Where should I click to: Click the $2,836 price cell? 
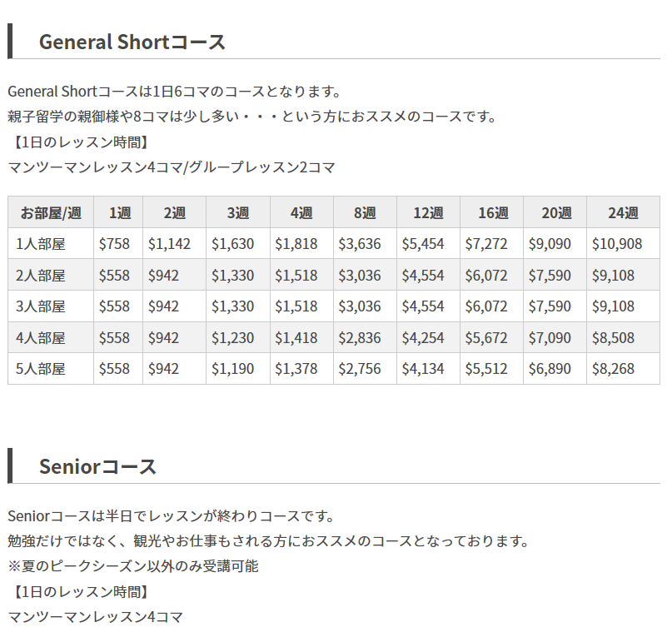click(x=361, y=338)
